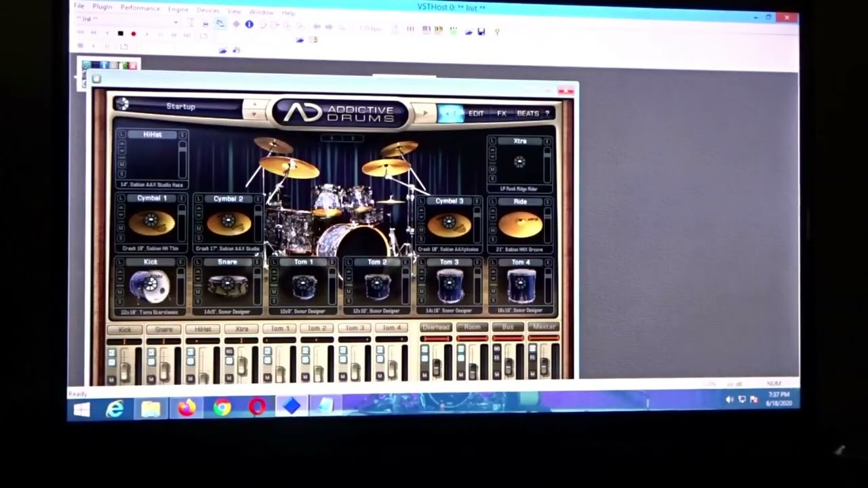Click the Kick drum image
Image resolution: width=868 pixels, height=488 pixels.
(x=149, y=287)
